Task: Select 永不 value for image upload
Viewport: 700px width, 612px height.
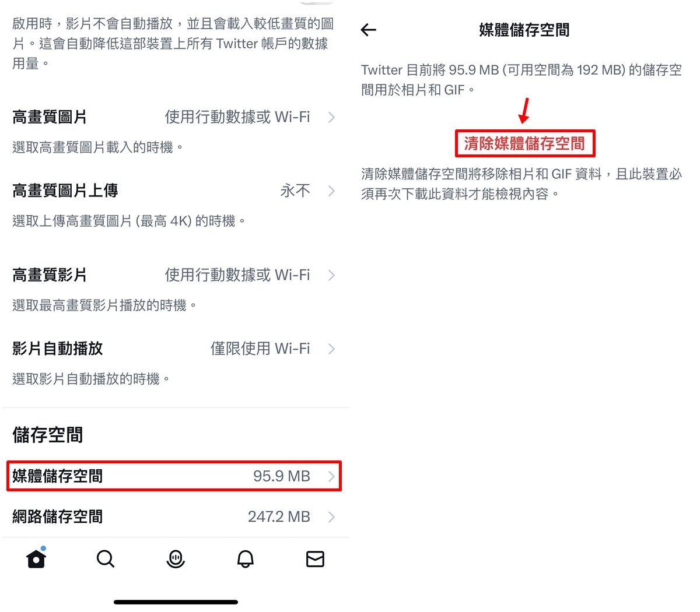Action: tap(295, 191)
